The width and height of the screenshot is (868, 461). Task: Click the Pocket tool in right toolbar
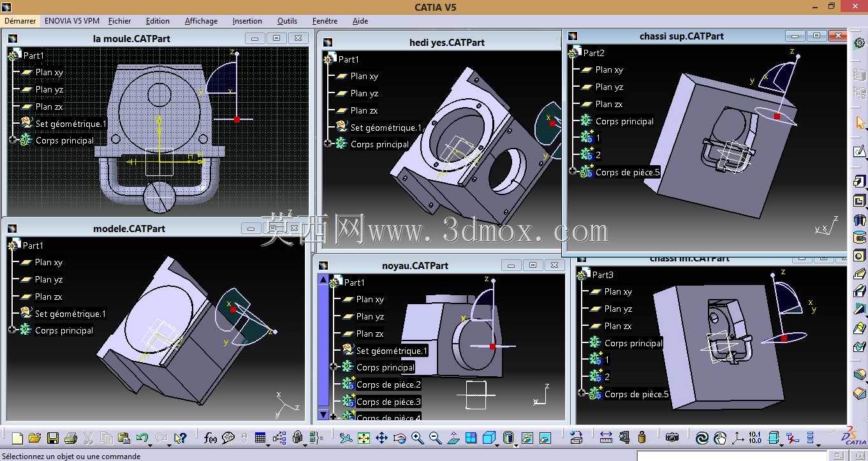860,201
